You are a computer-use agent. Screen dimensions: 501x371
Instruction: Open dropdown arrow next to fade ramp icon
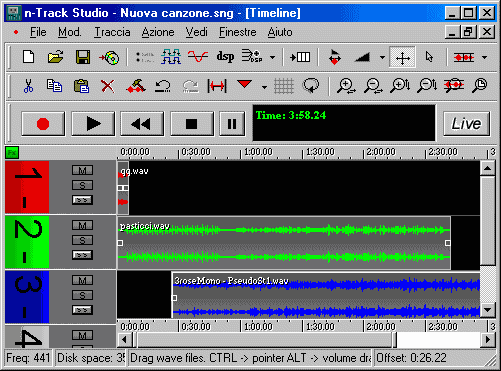pyautogui.click(x=382, y=58)
